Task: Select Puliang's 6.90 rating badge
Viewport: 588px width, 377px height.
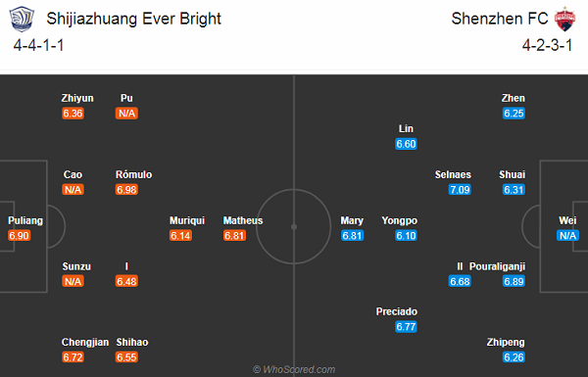Action: click(20, 236)
